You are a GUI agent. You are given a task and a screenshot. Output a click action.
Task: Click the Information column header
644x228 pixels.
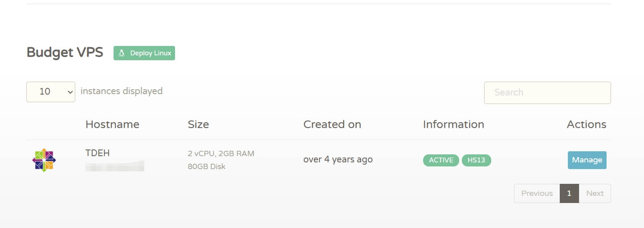point(453,124)
